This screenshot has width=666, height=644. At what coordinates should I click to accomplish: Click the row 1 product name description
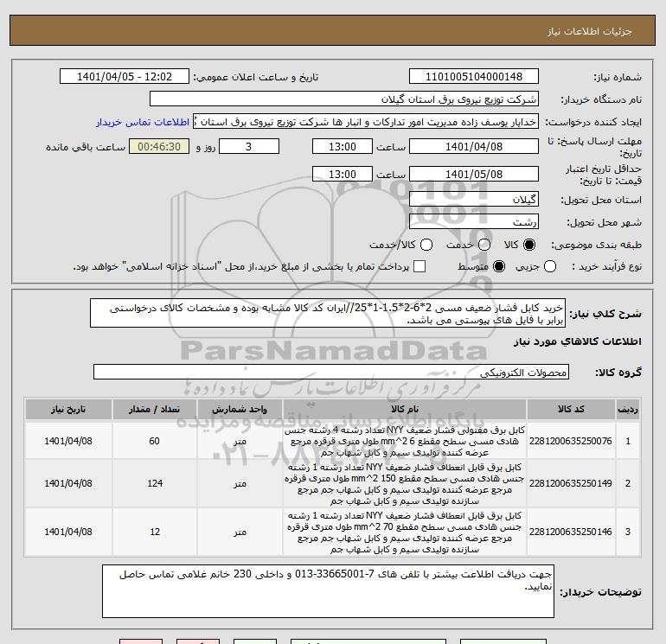(405, 441)
